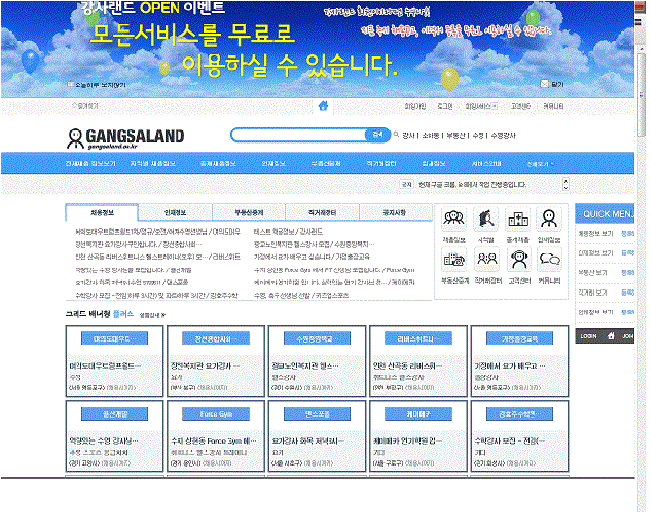The height and width of the screenshot is (512, 651).
Task: Open the 고객센터 headset agent icon
Action: click(x=519, y=260)
